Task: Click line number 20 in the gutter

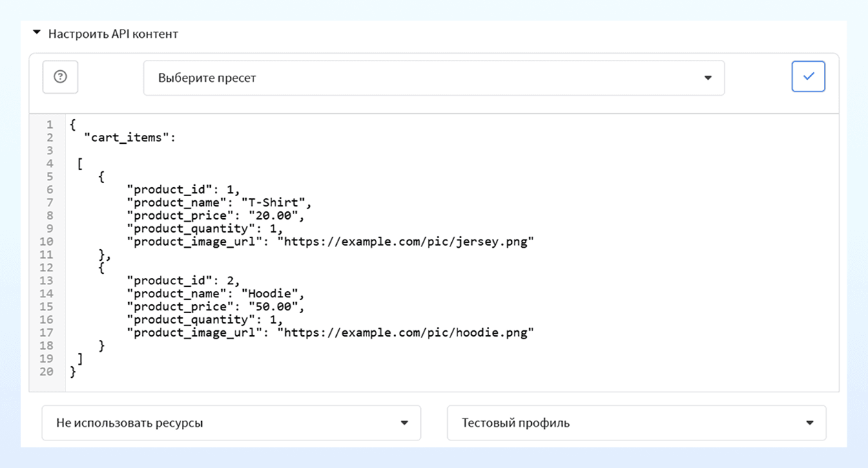Action: [x=46, y=372]
